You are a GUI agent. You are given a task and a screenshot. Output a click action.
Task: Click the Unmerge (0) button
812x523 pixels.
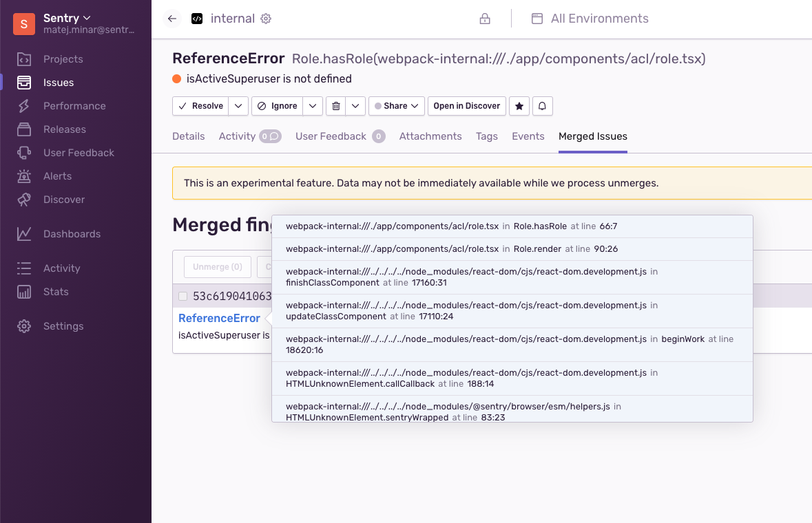218,267
